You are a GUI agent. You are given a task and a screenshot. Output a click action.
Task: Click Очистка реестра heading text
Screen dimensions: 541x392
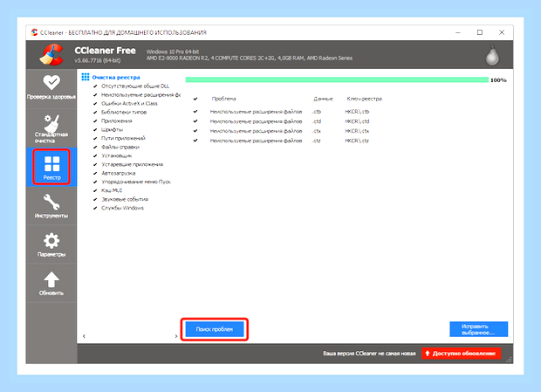pyautogui.click(x=116, y=78)
